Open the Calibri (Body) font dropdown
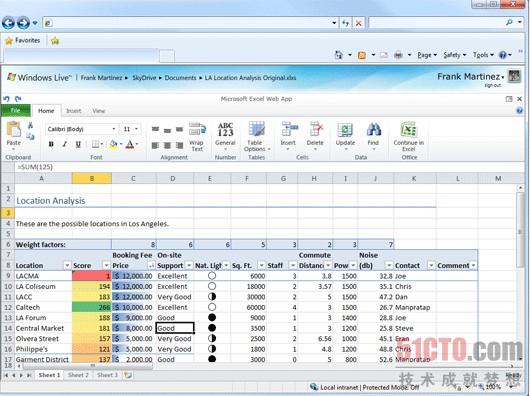 pos(114,129)
